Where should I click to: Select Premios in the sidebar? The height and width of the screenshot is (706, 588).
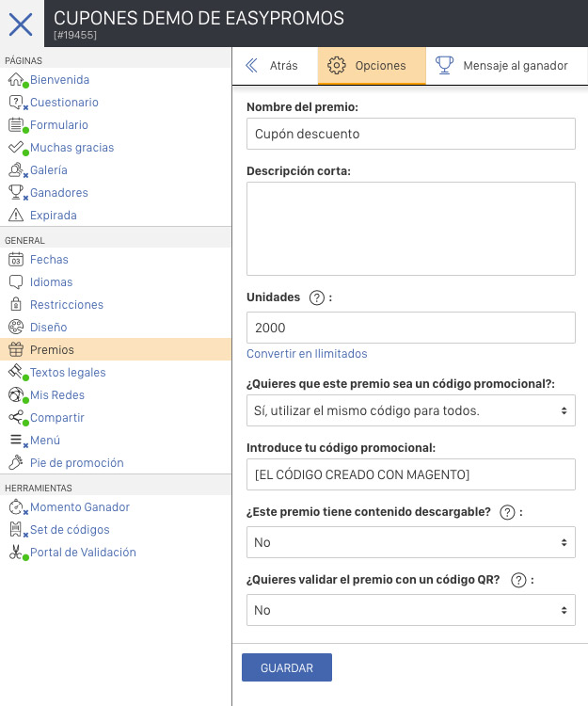[116, 349]
